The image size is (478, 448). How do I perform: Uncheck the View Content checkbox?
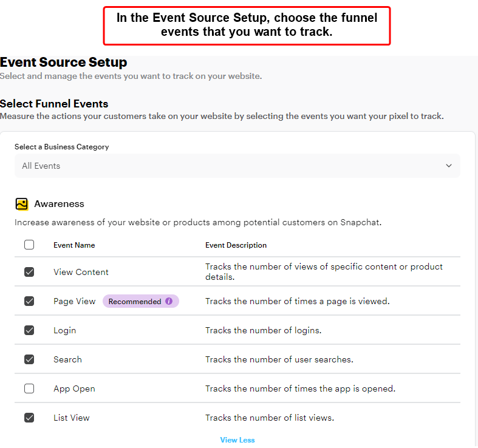coord(29,272)
